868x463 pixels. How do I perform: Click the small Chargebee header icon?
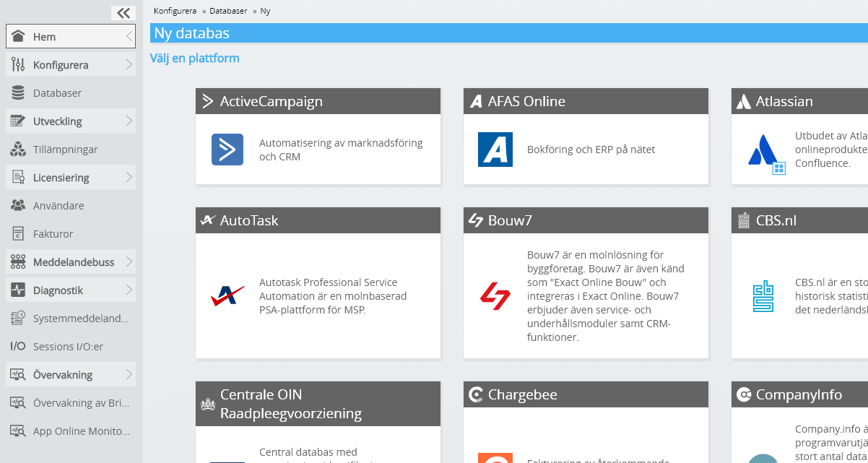[x=476, y=394]
